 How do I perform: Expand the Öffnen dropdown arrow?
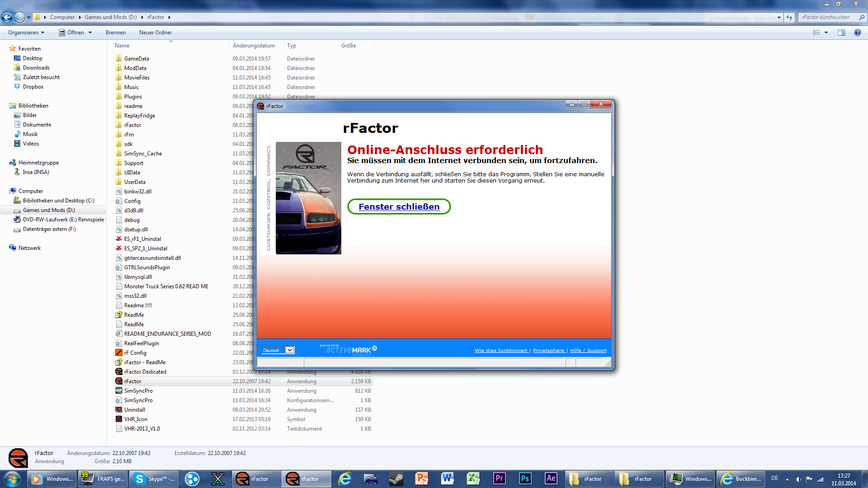[90, 33]
